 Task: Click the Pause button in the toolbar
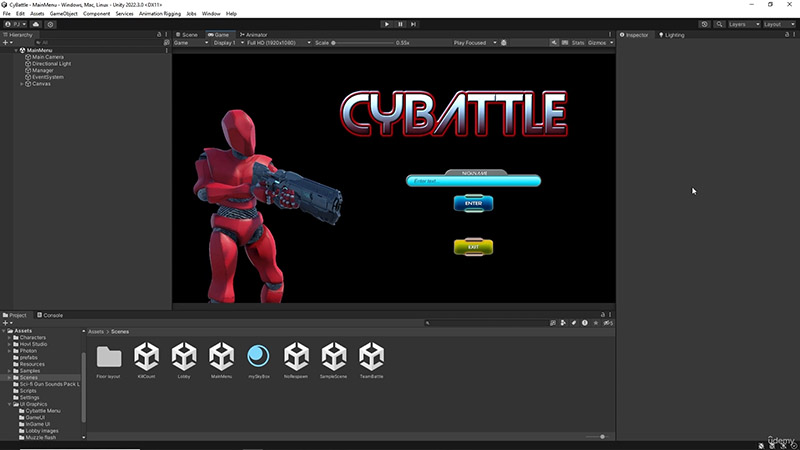(x=401, y=24)
